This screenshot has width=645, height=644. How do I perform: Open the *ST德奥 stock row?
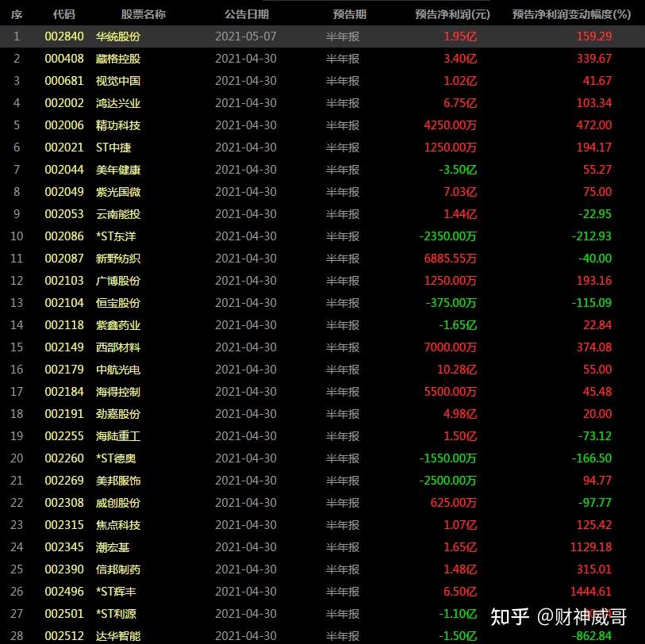tap(322, 458)
